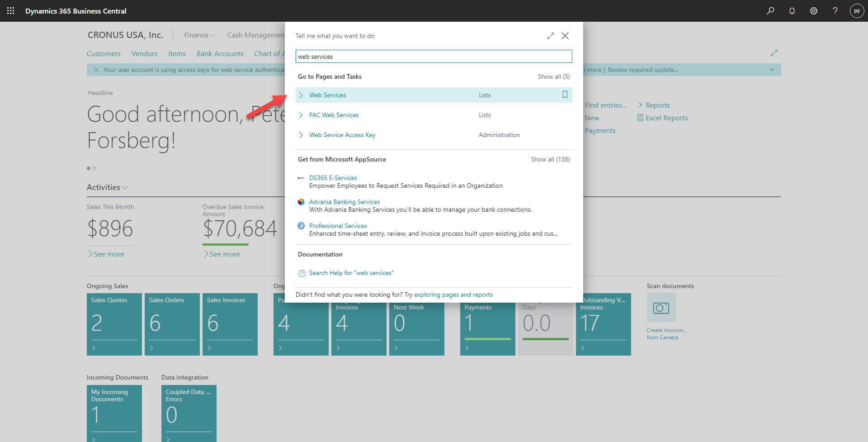Open Customers from navigation bar
868x442 pixels.
[104, 53]
